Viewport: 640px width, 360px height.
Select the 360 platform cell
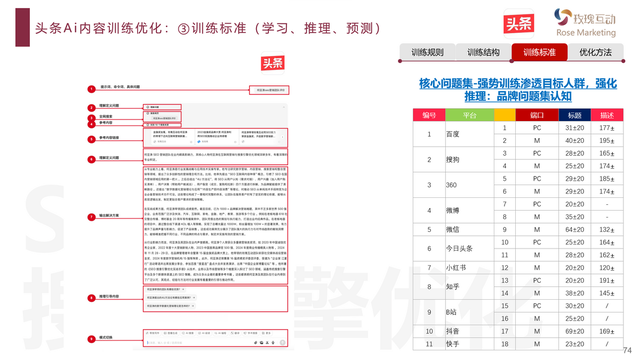tap(469, 185)
